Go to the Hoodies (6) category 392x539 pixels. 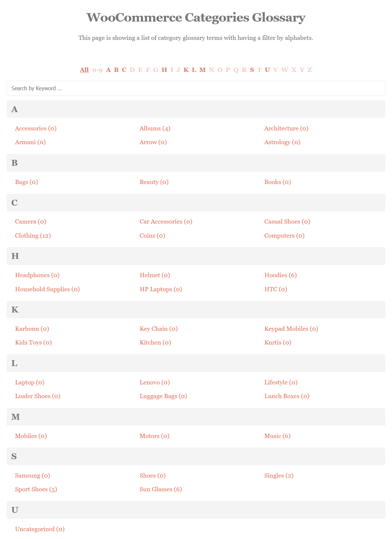click(x=280, y=275)
